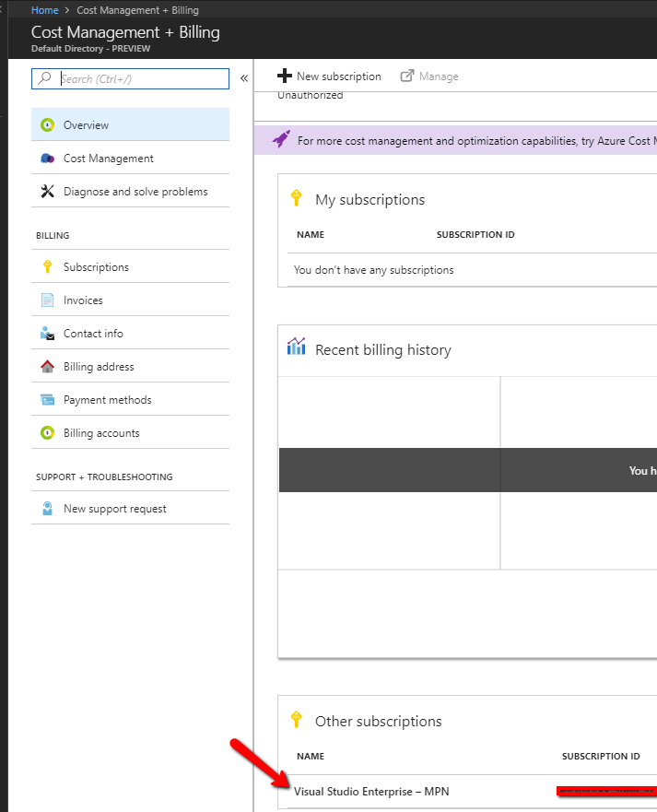The image size is (657, 812).
Task: Click NAME header in Other subscriptions
Action: (x=311, y=756)
